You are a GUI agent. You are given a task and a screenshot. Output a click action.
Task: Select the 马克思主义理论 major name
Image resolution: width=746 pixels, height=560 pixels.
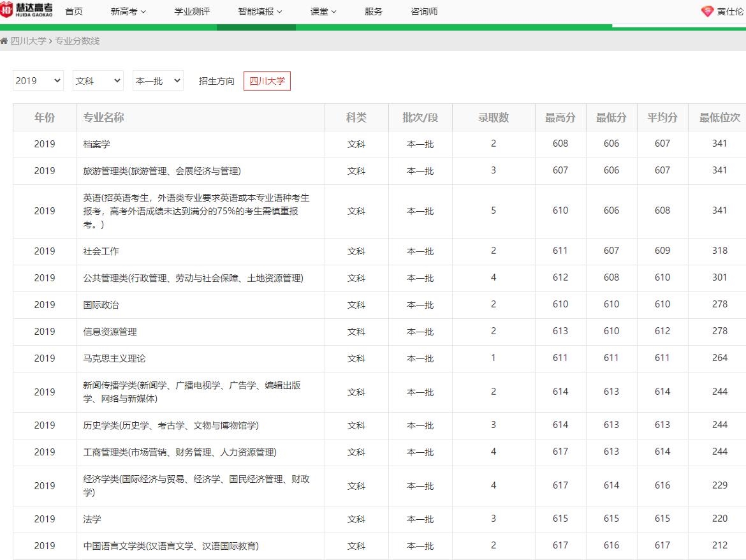click(114, 358)
